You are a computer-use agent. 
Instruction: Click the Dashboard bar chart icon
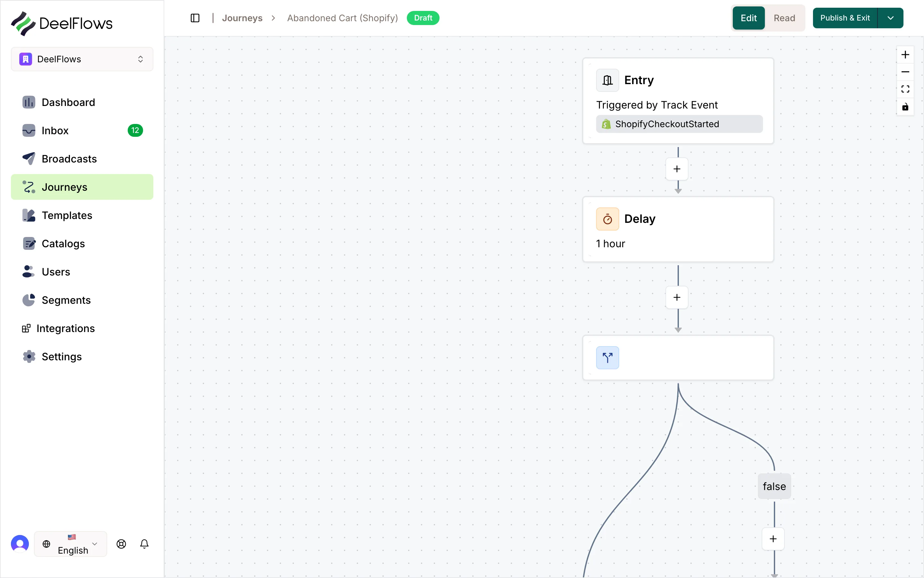(x=29, y=102)
